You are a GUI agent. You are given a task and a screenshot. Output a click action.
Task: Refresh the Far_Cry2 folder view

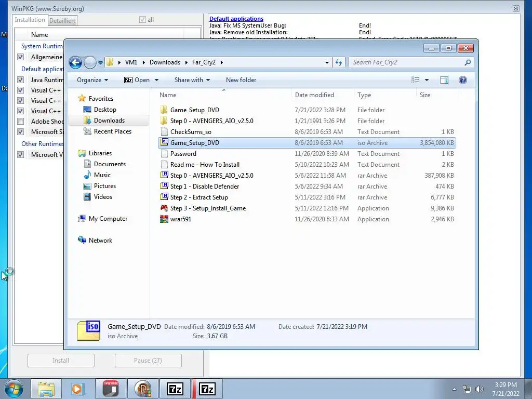pos(339,62)
